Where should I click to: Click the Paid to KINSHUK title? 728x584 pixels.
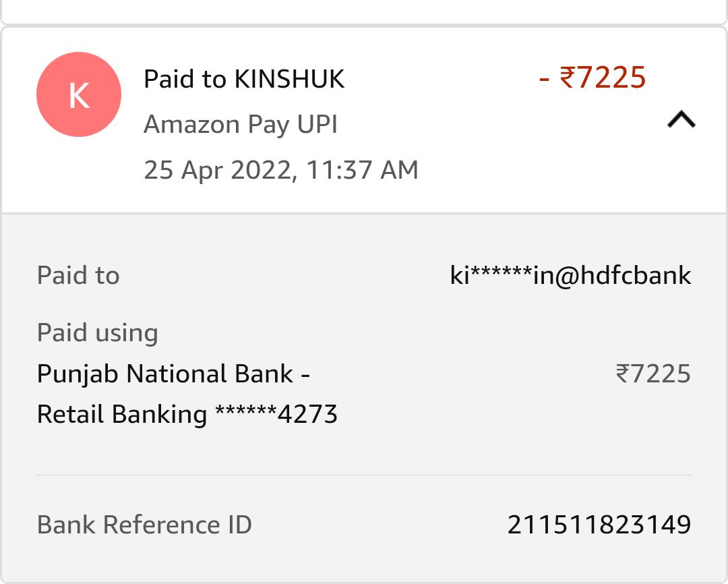click(244, 80)
